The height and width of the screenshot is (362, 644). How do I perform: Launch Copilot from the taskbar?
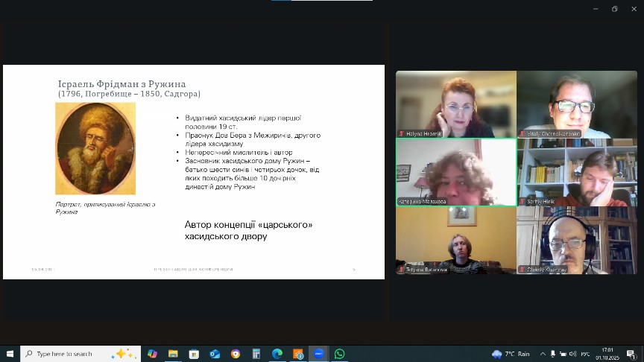[x=152, y=354]
